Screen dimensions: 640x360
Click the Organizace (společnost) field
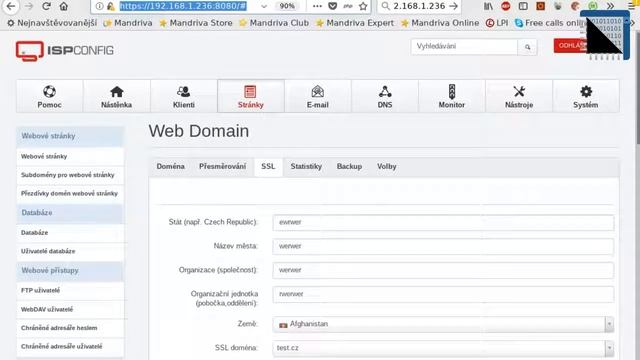[443, 271]
